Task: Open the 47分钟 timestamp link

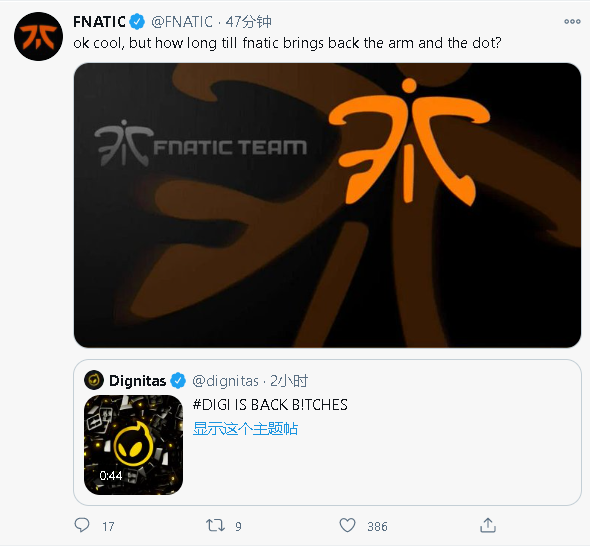Action: [249, 21]
